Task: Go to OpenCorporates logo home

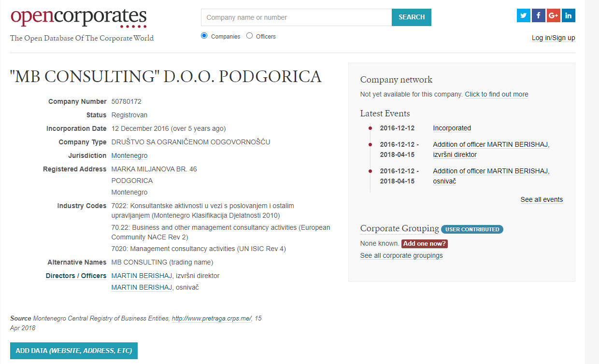Action: (x=78, y=17)
